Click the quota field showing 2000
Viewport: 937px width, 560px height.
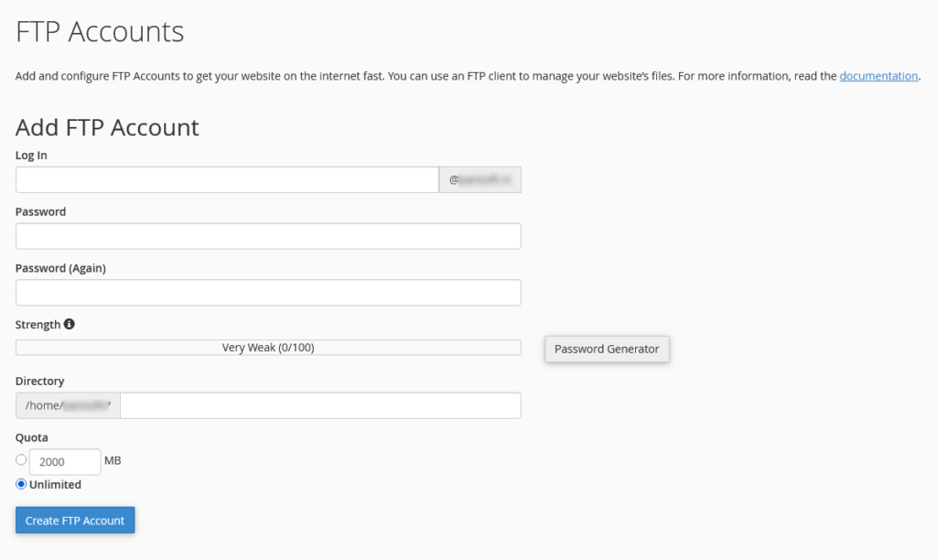[65, 462]
